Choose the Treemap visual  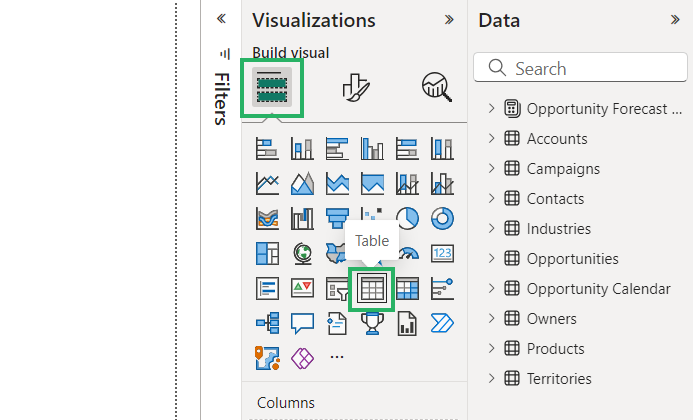267,254
